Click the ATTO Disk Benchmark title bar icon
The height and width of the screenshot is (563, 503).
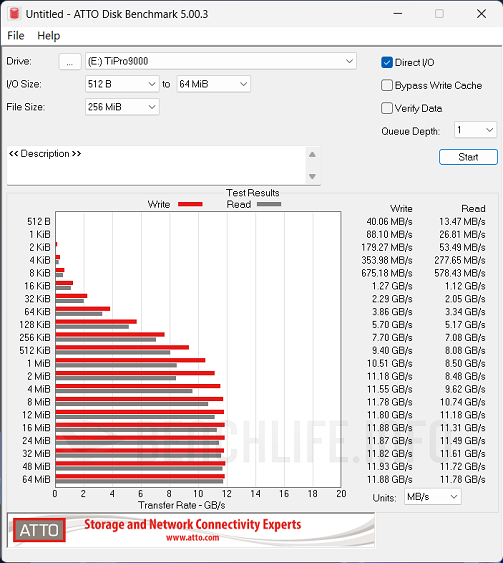tap(14, 14)
